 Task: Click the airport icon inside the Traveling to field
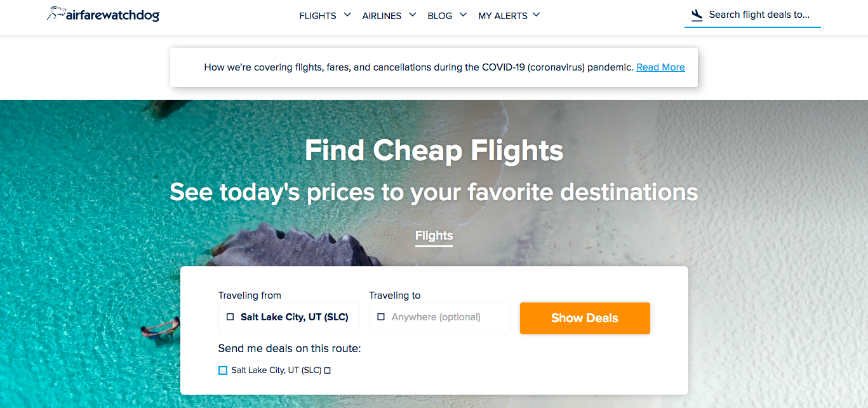point(381,316)
